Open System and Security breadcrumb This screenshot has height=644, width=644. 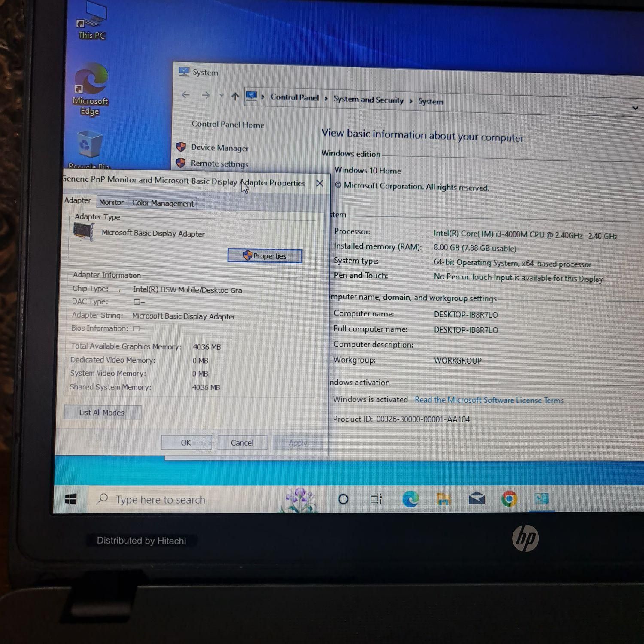368,100
